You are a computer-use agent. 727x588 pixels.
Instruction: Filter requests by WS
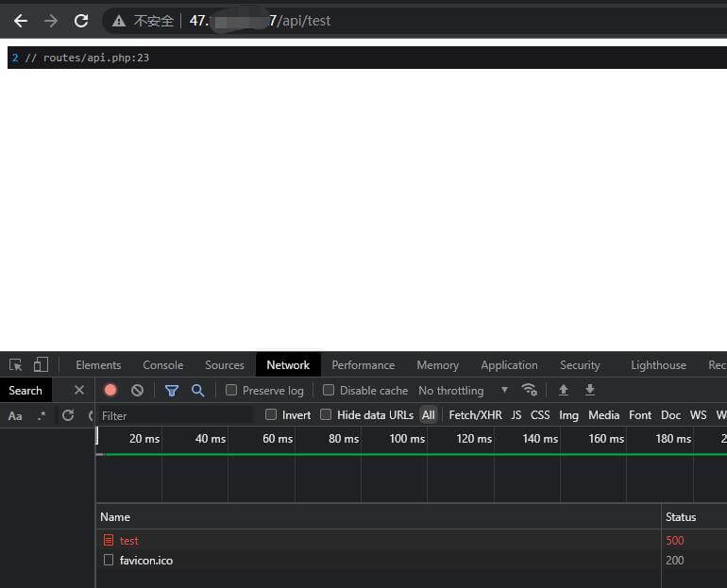coord(698,415)
